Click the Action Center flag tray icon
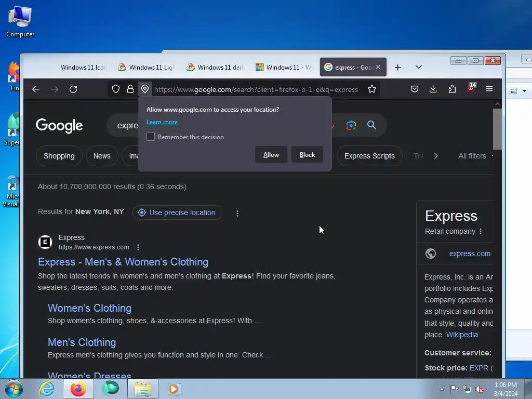 (454, 389)
